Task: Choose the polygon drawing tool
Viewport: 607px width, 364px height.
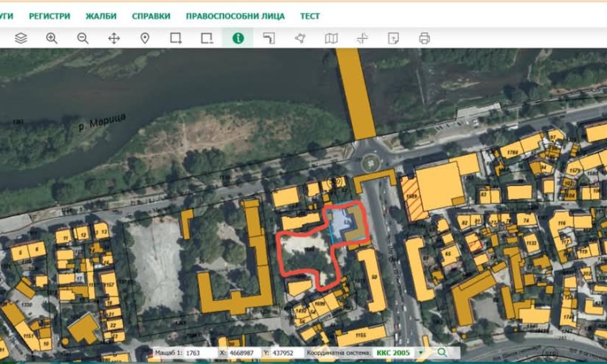Action: coord(300,38)
